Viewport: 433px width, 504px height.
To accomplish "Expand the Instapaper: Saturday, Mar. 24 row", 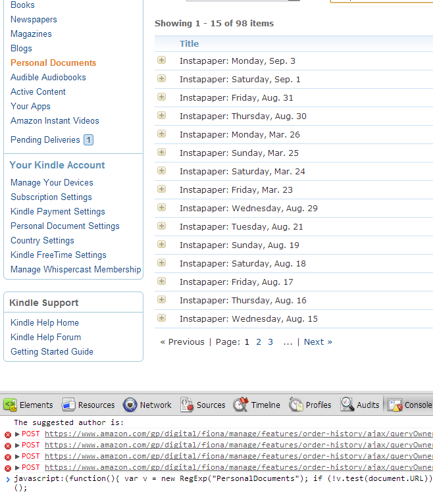I will click(x=162, y=170).
